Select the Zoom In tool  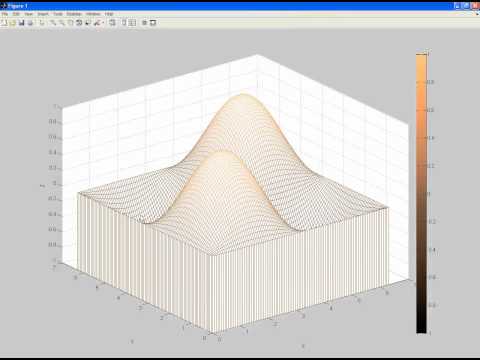point(53,23)
